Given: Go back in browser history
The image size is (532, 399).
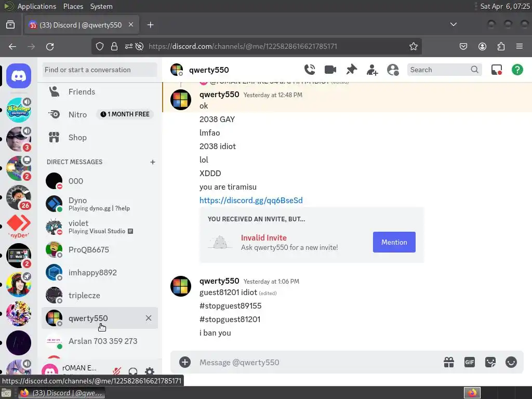Looking at the screenshot, I should coord(12,46).
